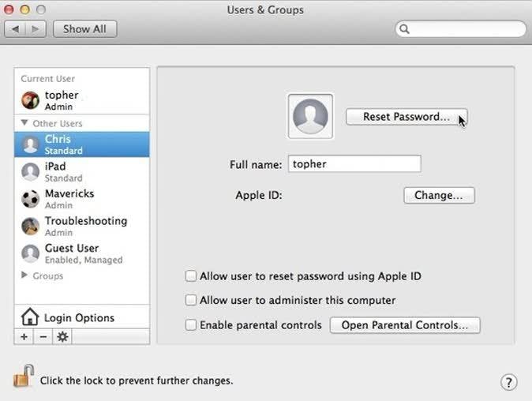Enable Allow user to reset password using Apple ID
532x401 pixels.
pyautogui.click(x=190, y=276)
